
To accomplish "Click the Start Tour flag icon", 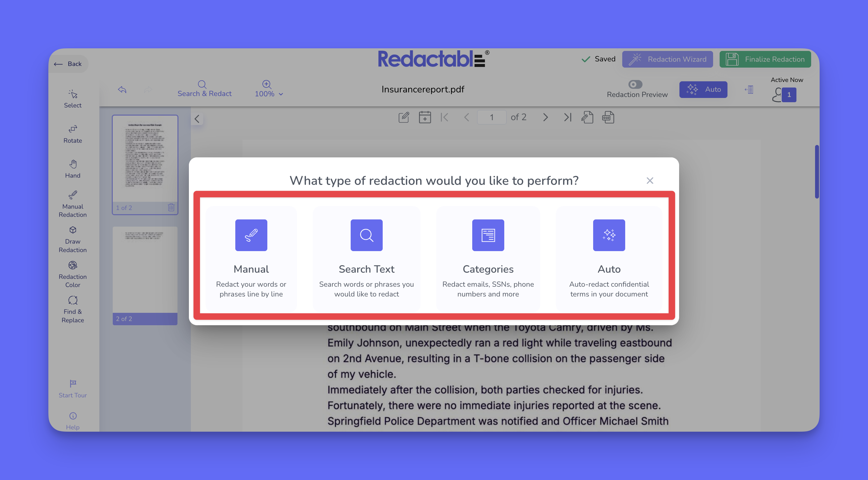I will 73,383.
